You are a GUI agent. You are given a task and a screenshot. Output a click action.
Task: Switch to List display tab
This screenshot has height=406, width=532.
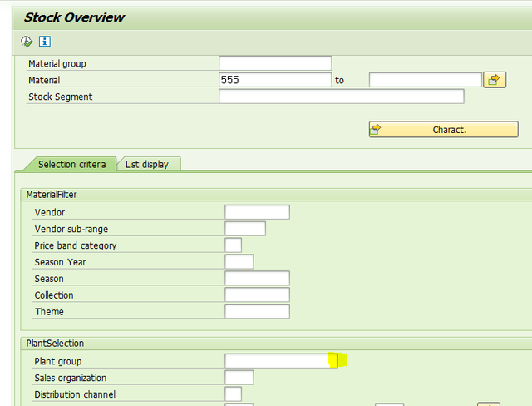[147, 164]
